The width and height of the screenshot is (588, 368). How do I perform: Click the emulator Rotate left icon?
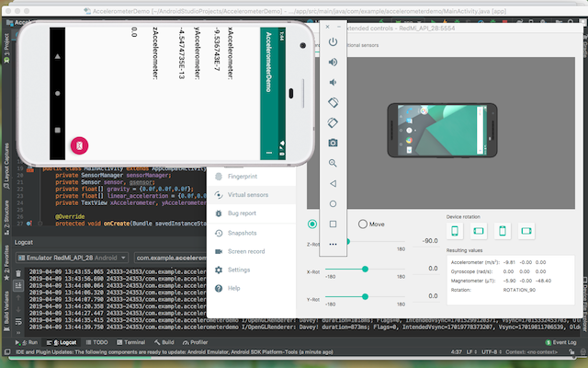pos(333,102)
